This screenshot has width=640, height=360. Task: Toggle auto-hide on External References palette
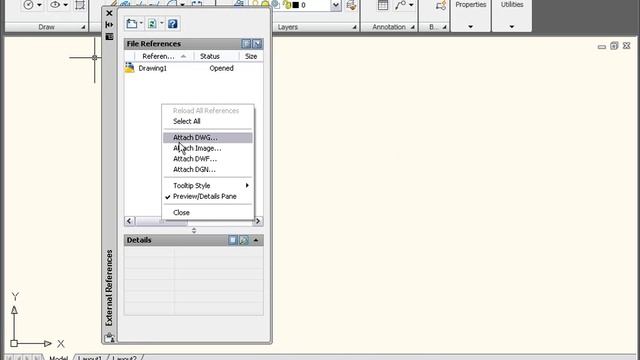109,25
